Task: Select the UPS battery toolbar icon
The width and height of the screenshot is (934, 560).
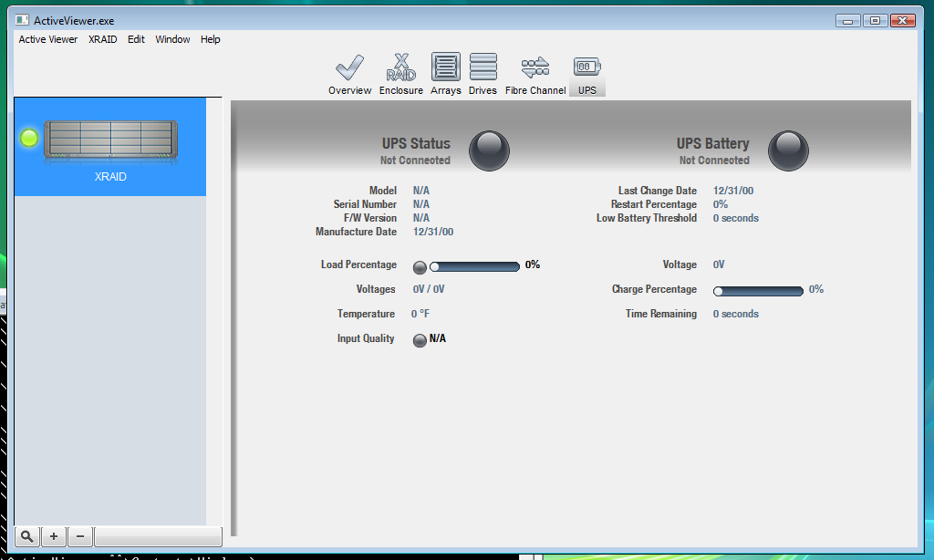Action: tap(586, 68)
